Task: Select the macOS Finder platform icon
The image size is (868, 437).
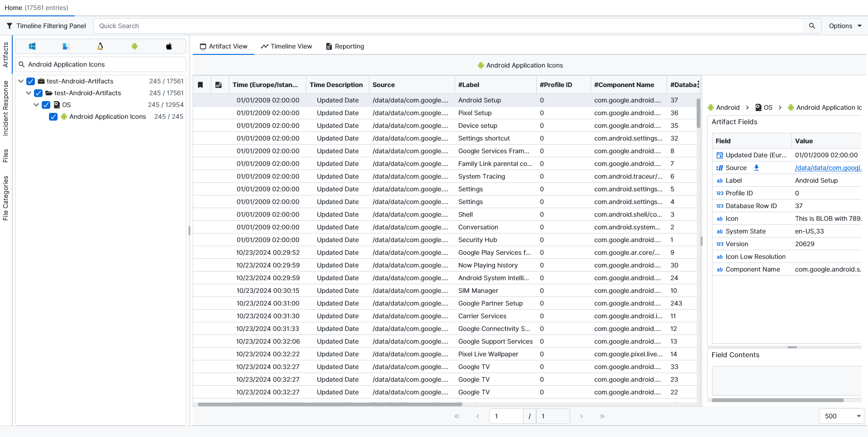Action: [x=66, y=46]
